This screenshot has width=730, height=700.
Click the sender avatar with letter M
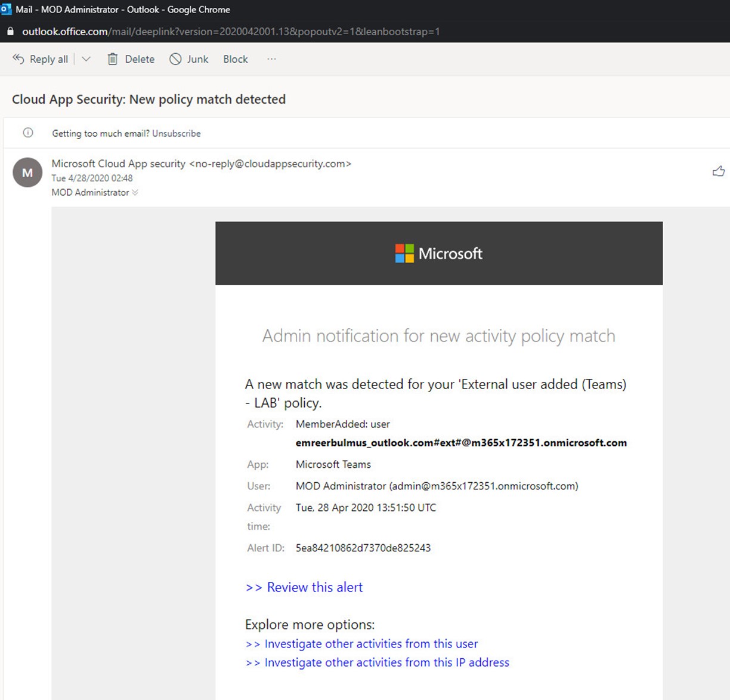(27, 172)
